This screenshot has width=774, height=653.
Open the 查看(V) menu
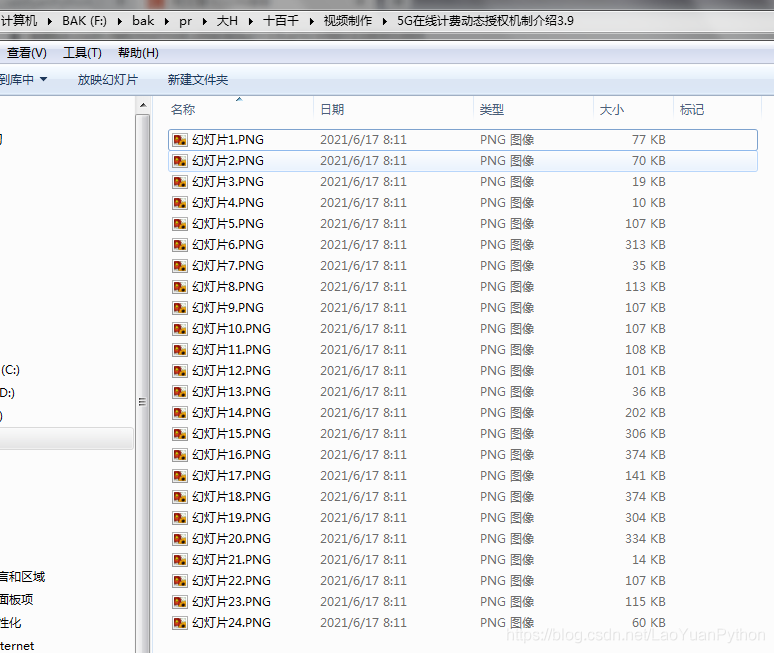27,53
